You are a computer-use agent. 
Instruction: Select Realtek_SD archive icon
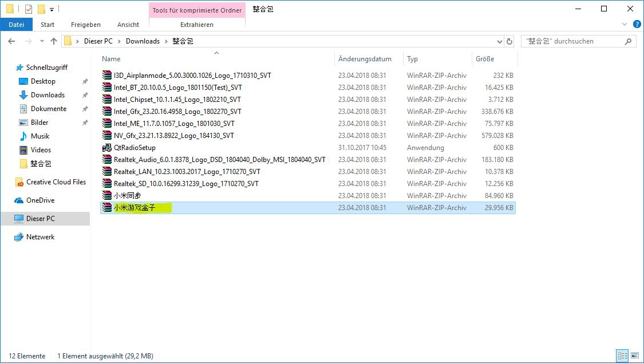coord(107,183)
